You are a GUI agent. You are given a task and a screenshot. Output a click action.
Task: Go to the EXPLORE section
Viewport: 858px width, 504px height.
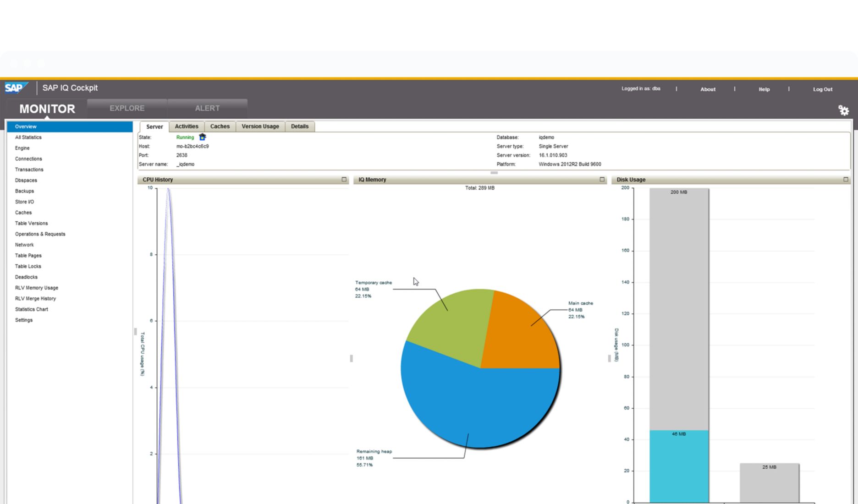(x=127, y=108)
